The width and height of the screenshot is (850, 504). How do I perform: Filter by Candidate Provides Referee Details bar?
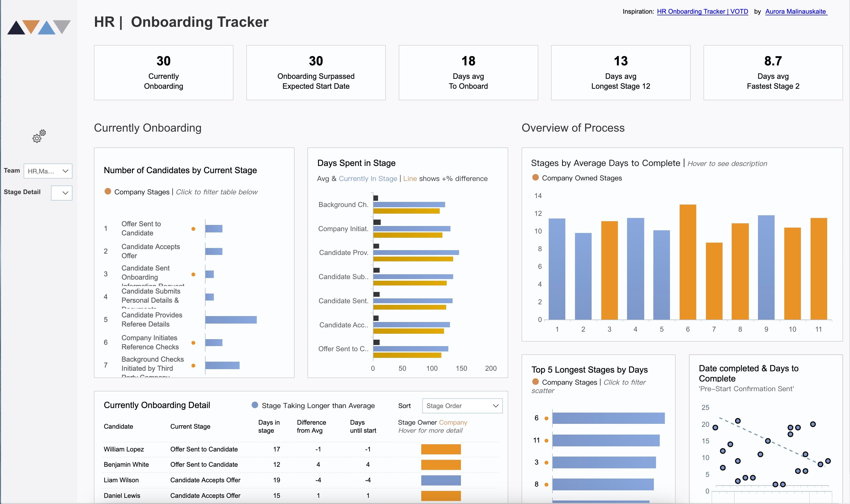coord(231,320)
